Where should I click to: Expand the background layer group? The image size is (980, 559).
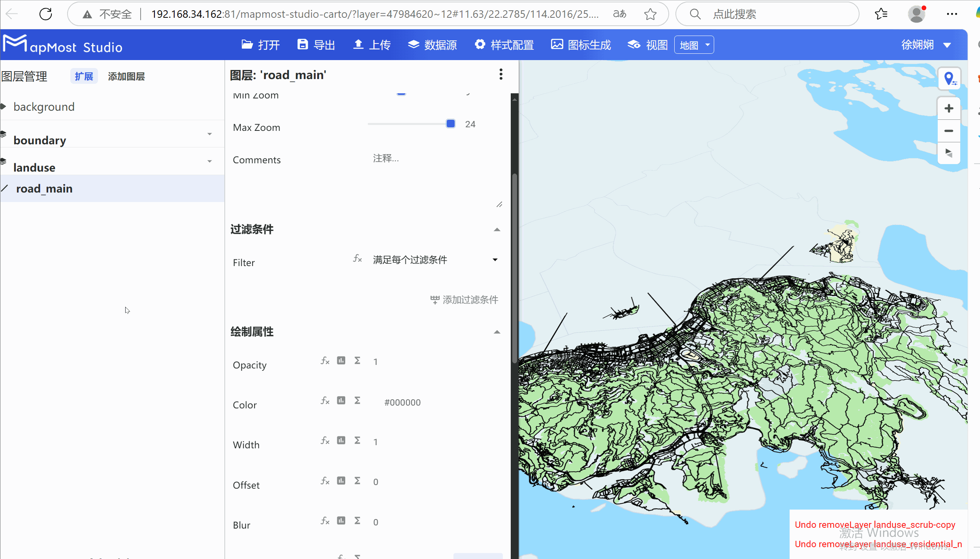[x=4, y=106]
